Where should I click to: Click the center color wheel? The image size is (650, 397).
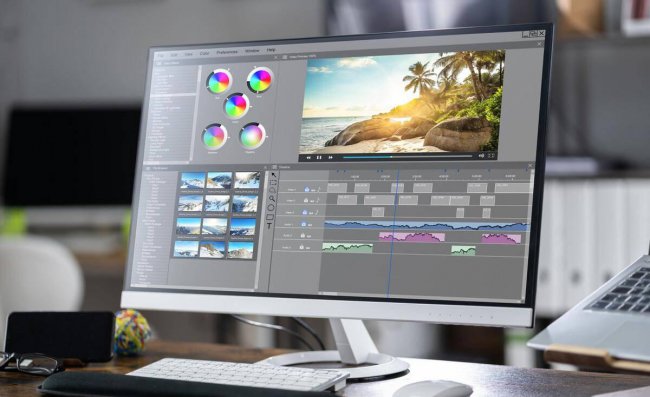[x=236, y=106]
